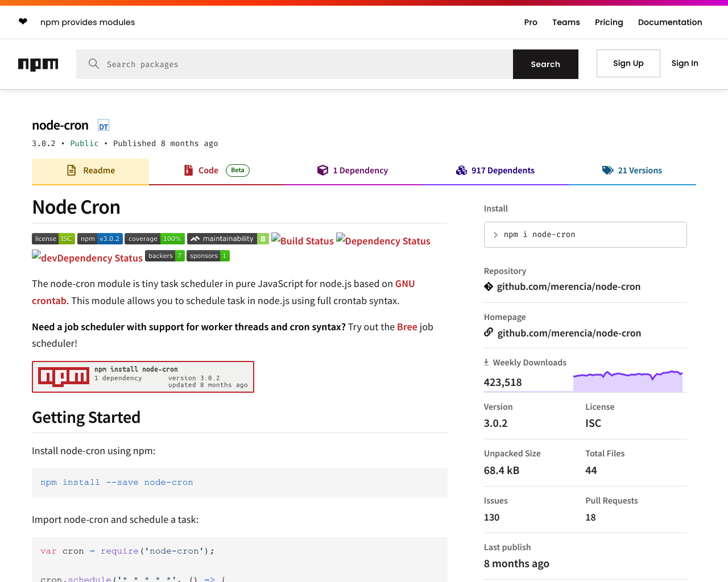Click the weekly downloads sparkline chart
The height and width of the screenshot is (582, 728).
(628, 381)
